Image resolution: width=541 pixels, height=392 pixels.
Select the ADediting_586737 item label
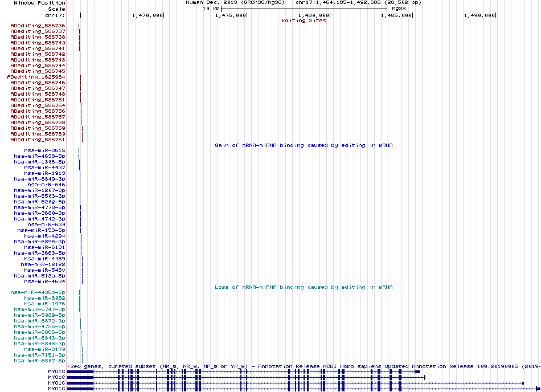pos(38,31)
